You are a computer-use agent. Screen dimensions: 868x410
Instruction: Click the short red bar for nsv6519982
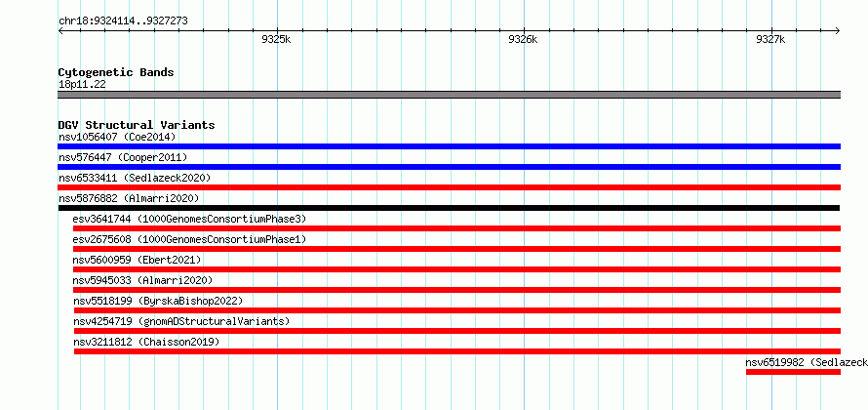pos(793,372)
